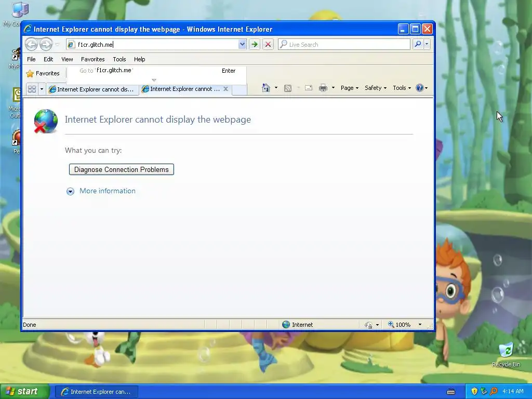Focus the address bar with f1cr.glitch.me

[x=156, y=45]
